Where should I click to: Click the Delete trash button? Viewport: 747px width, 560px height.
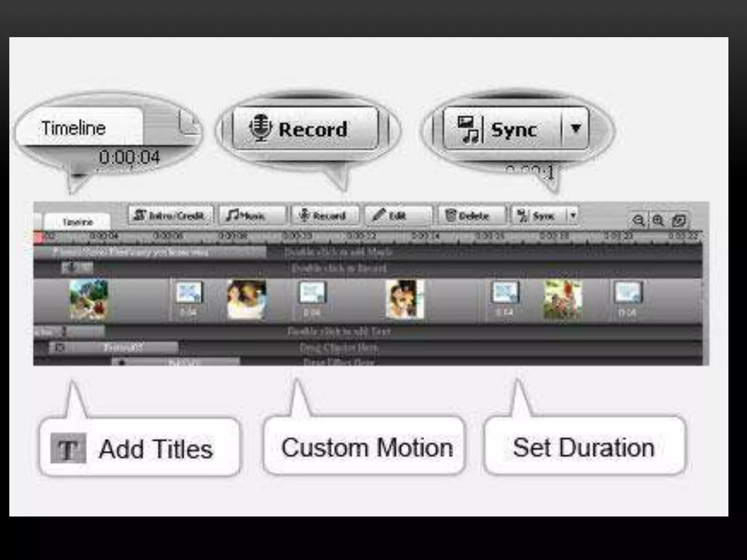click(472, 215)
